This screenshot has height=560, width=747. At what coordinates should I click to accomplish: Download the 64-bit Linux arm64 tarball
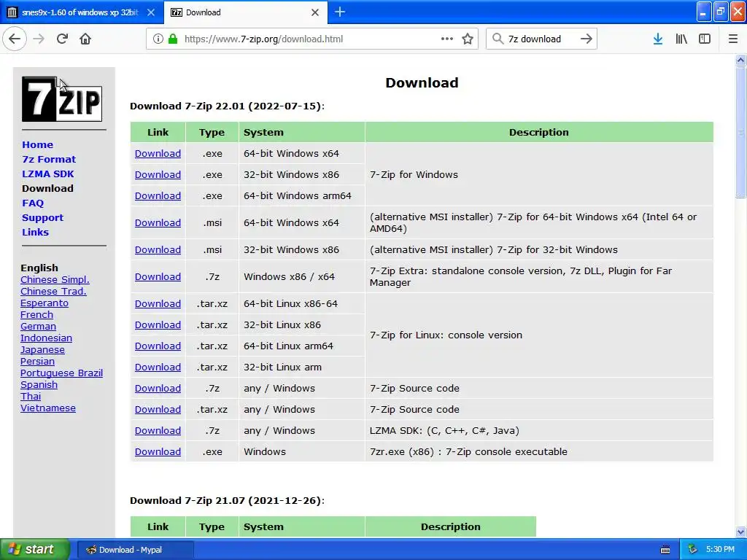(x=158, y=346)
